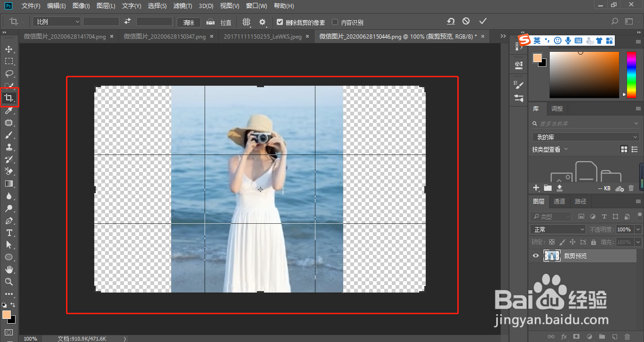Click the 拉直 label button
This screenshot has width=644, height=342.
click(226, 22)
